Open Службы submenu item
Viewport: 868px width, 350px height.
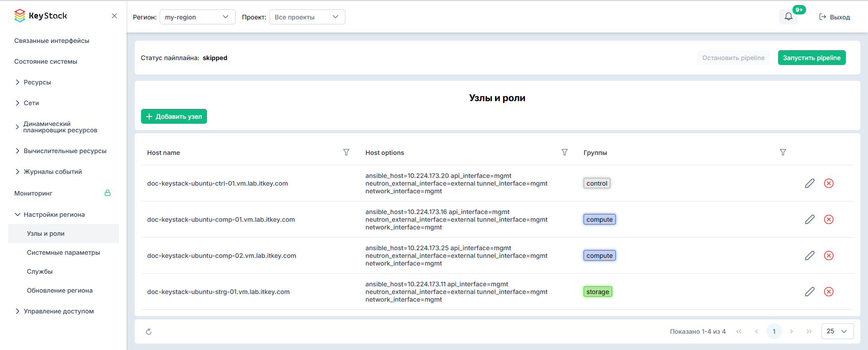(40, 271)
